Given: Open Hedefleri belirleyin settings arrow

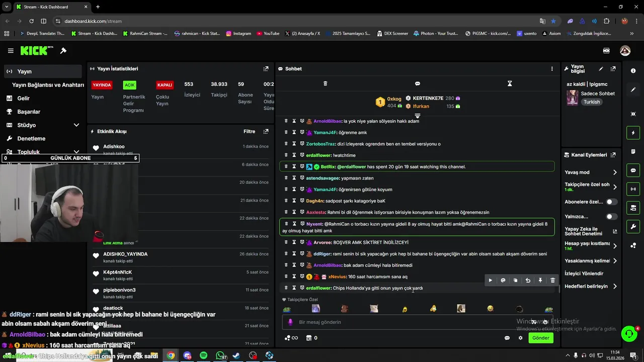Looking at the screenshot, I should [615, 287].
